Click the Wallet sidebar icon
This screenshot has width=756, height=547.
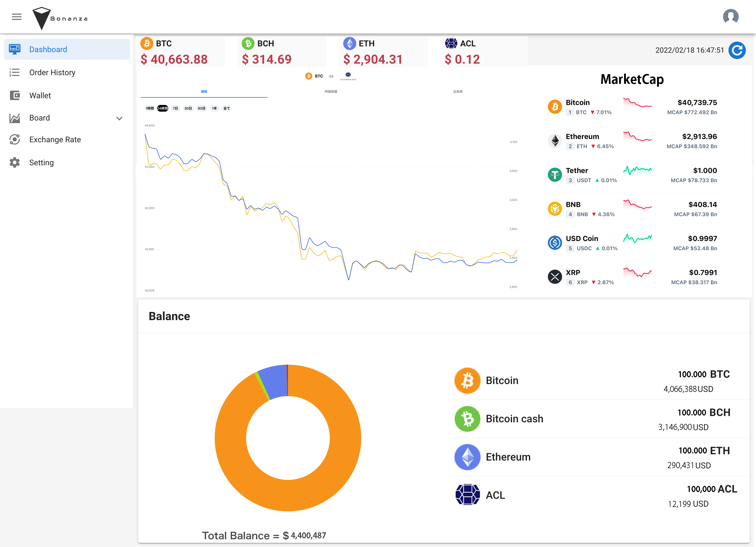15,95
